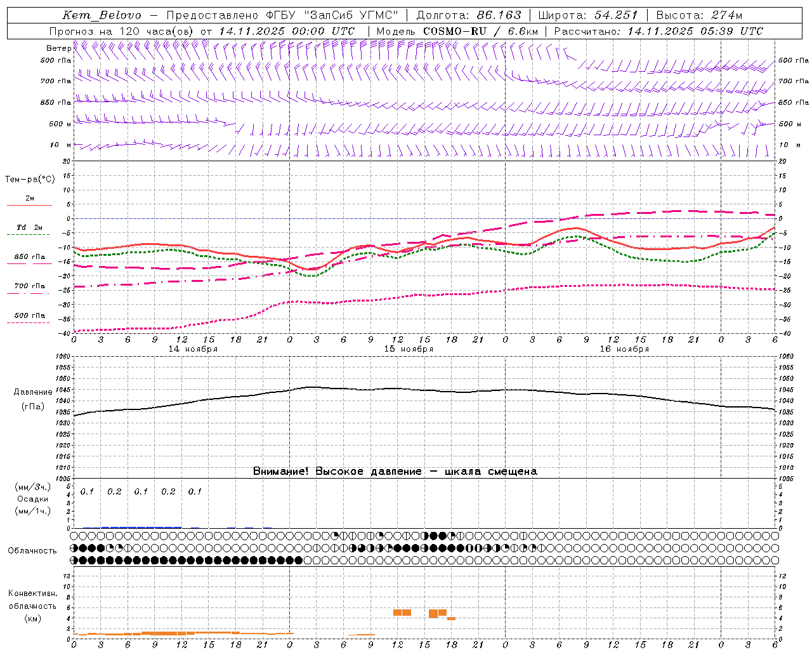Click the 700 гПа entry in temperature legend

click(30, 286)
